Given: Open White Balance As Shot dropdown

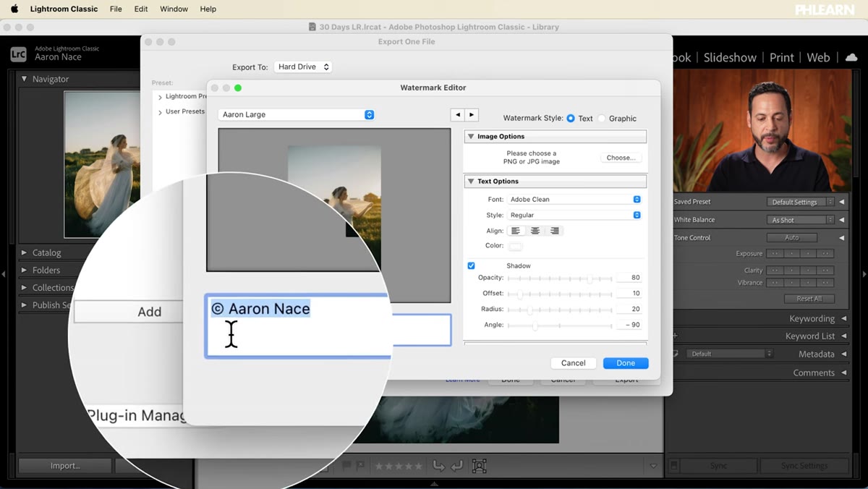Looking at the screenshot, I should coord(800,220).
